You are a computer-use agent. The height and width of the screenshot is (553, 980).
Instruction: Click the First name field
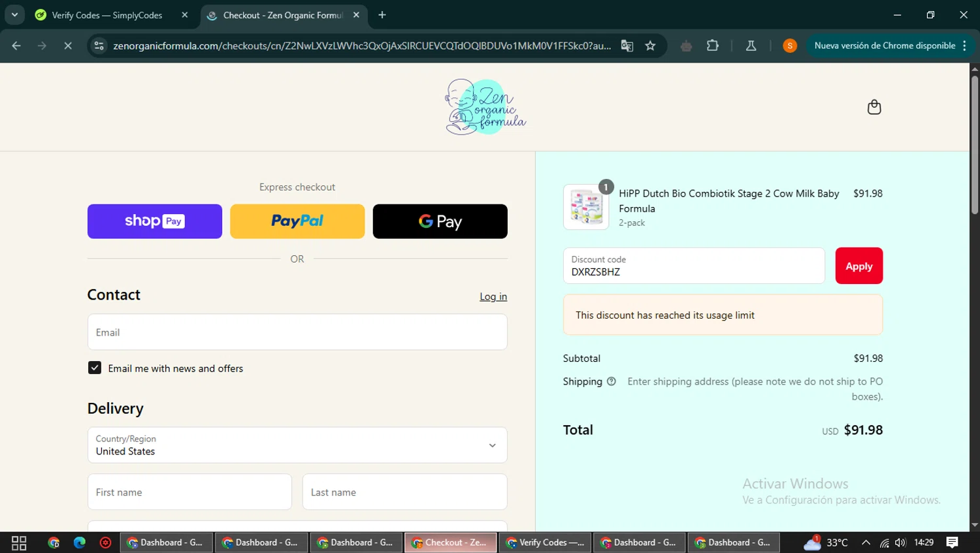189,492
